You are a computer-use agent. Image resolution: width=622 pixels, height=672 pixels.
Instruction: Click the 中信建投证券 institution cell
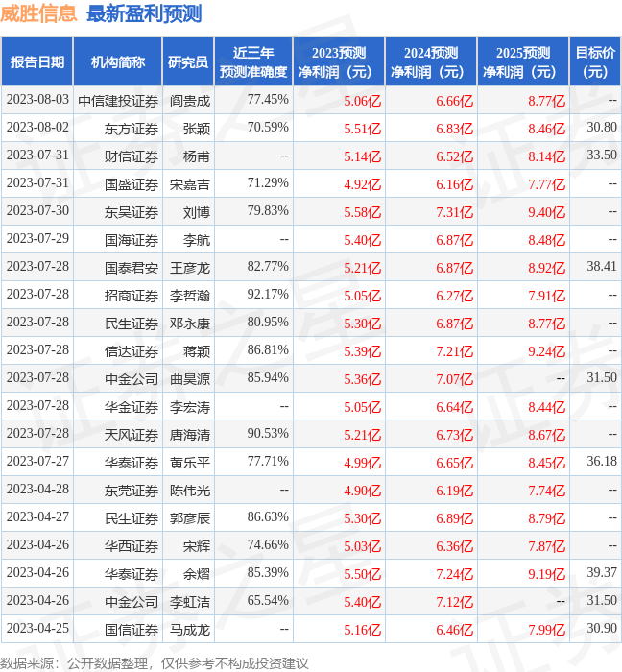click(118, 101)
